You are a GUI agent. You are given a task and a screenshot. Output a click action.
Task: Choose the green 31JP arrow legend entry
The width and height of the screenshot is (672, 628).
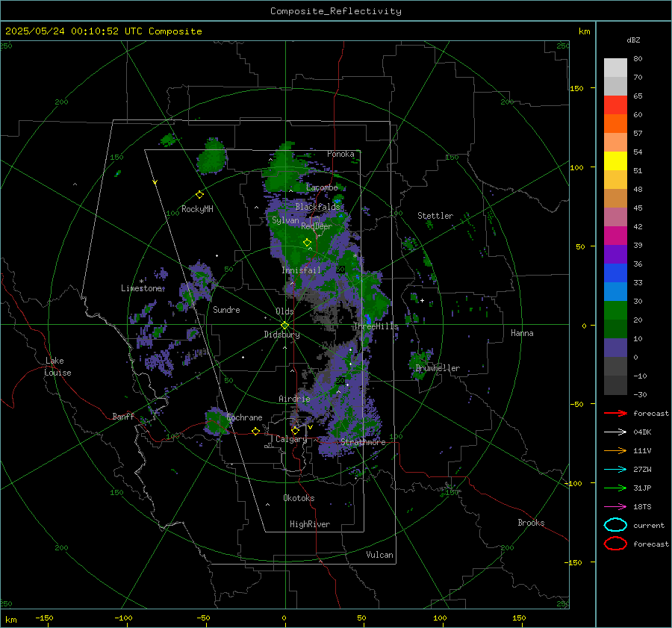coord(615,488)
